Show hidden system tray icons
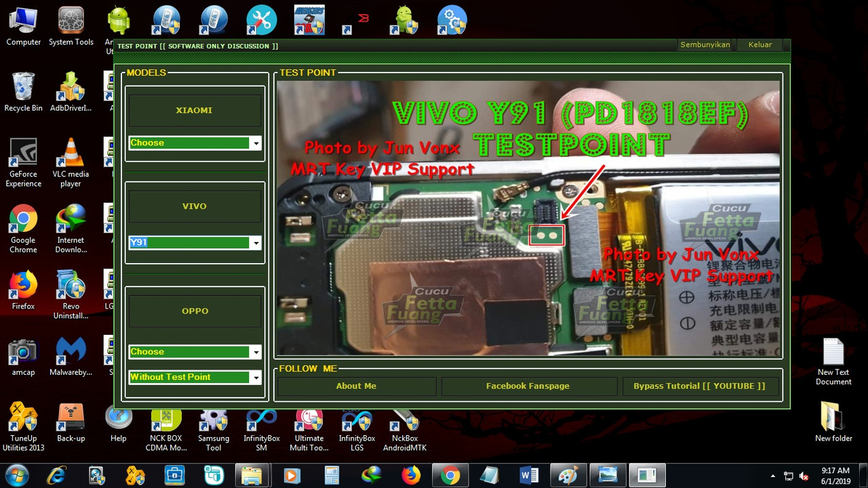 (x=773, y=476)
